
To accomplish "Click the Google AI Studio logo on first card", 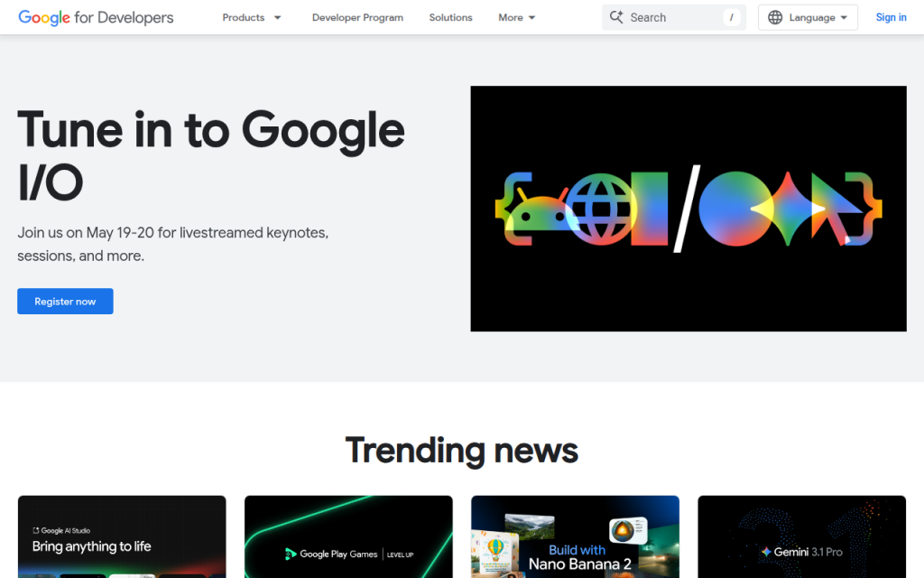I will click(x=37, y=530).
